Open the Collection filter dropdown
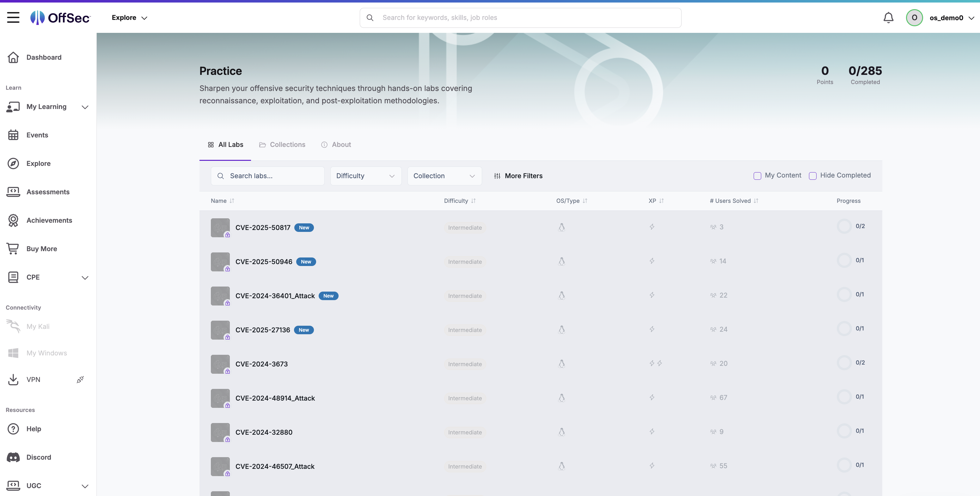 click(x=444, y=176)
